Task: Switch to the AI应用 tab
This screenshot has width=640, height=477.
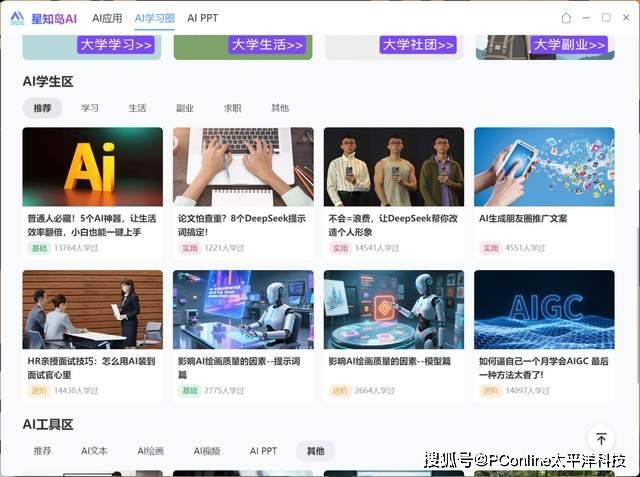Action: pos(107,18)
